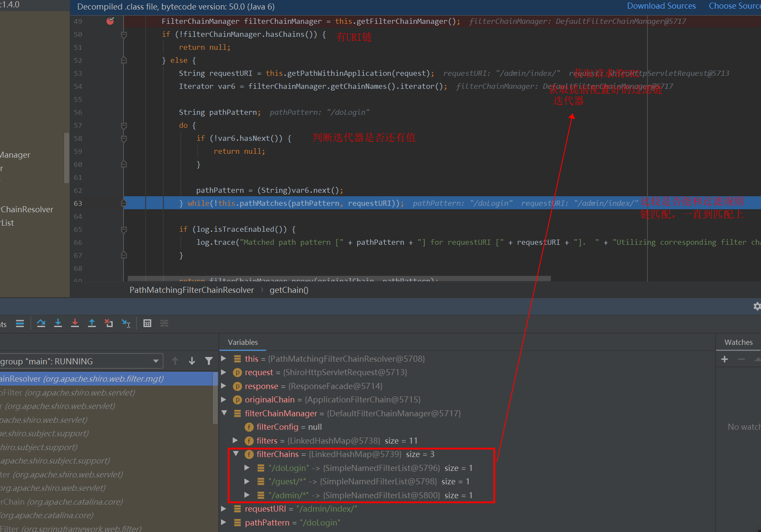
Task: Collapse if-block fold marker at line 65
Action: point(124,229)
